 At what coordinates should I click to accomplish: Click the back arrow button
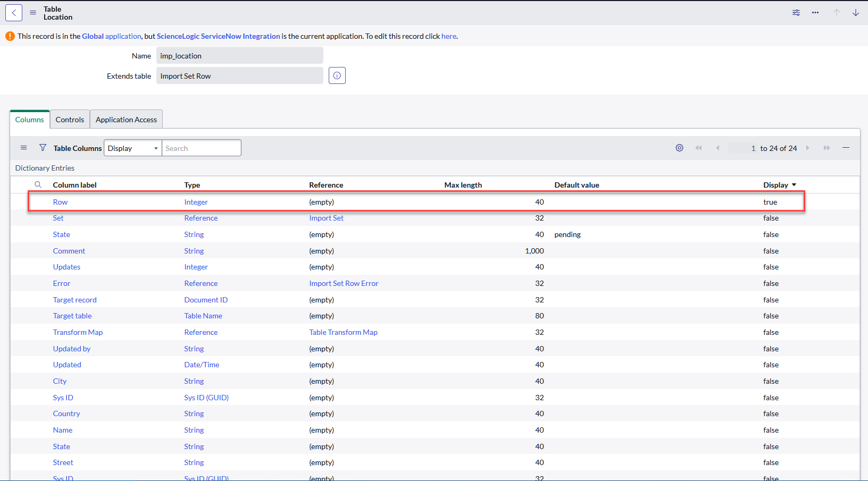(14, 13)
